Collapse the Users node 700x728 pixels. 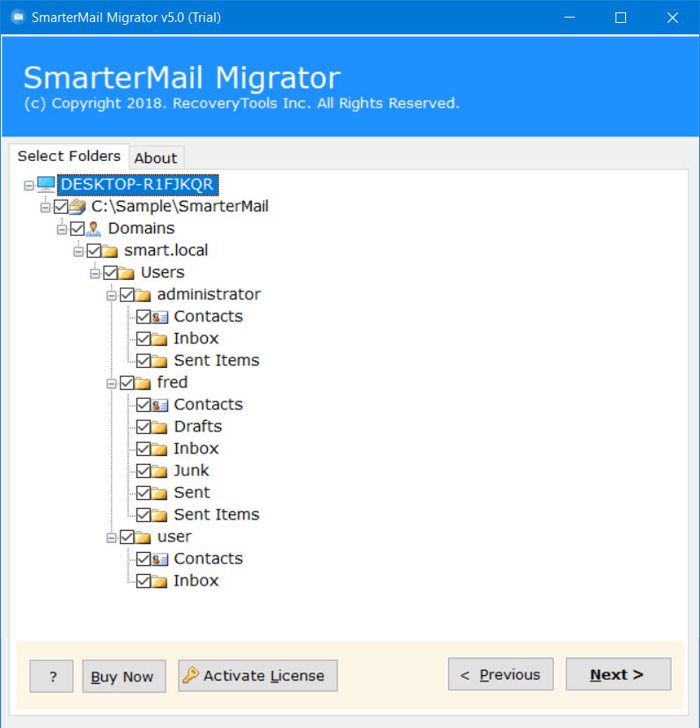click(x=95, y=274)
